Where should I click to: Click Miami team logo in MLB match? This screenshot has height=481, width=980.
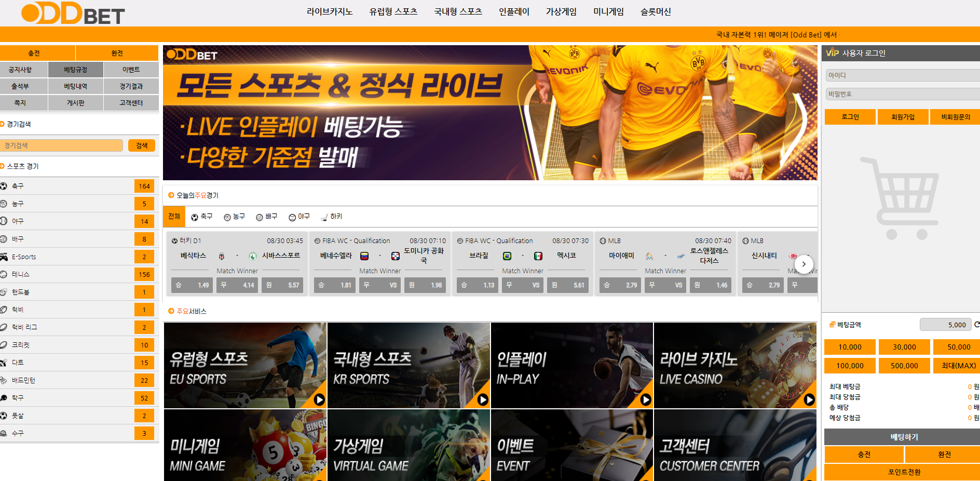649,256
